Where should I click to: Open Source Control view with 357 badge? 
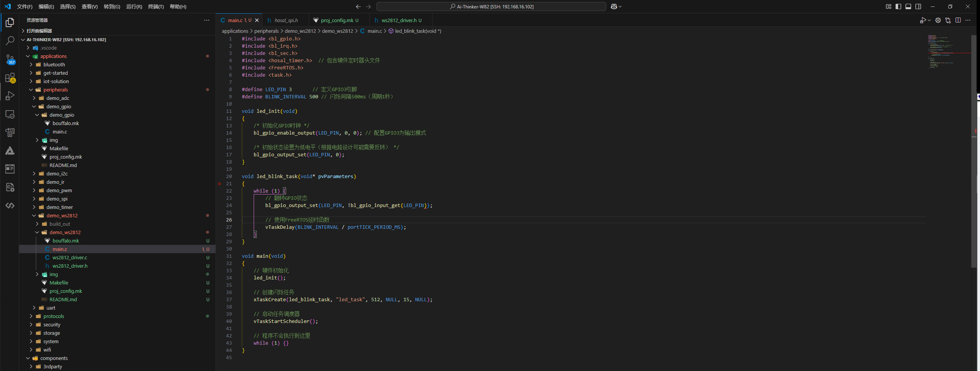(10, 59)
